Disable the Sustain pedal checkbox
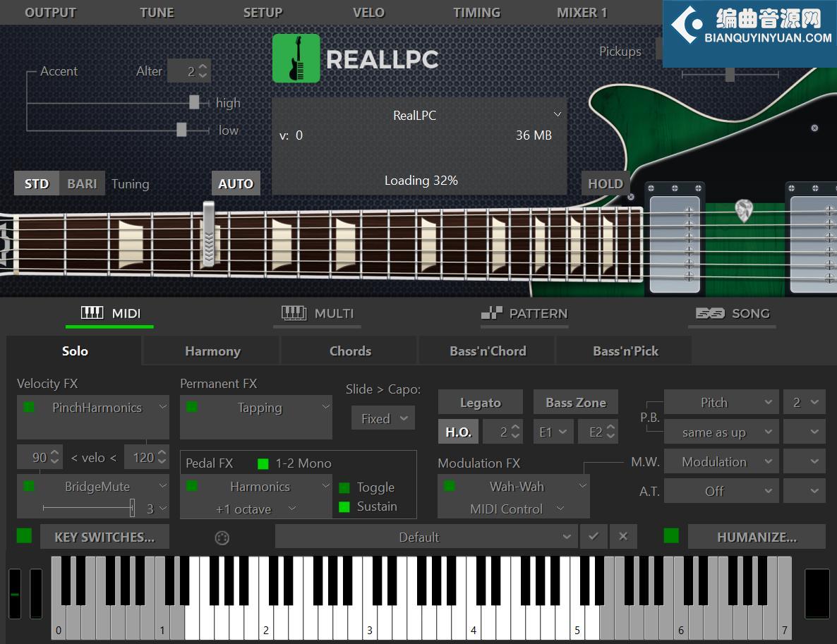 click(x=344, y=507)
